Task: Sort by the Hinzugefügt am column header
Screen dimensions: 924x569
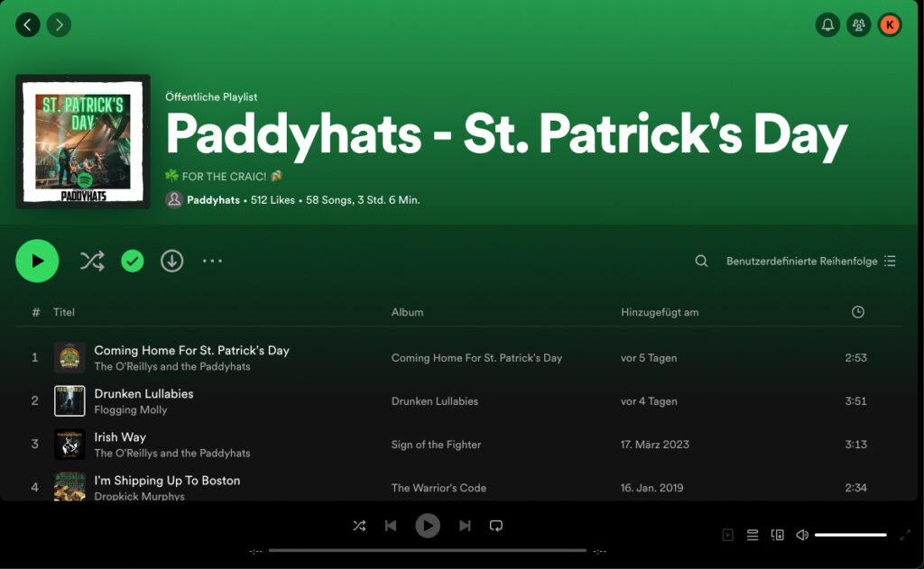Action: point(660,312)
